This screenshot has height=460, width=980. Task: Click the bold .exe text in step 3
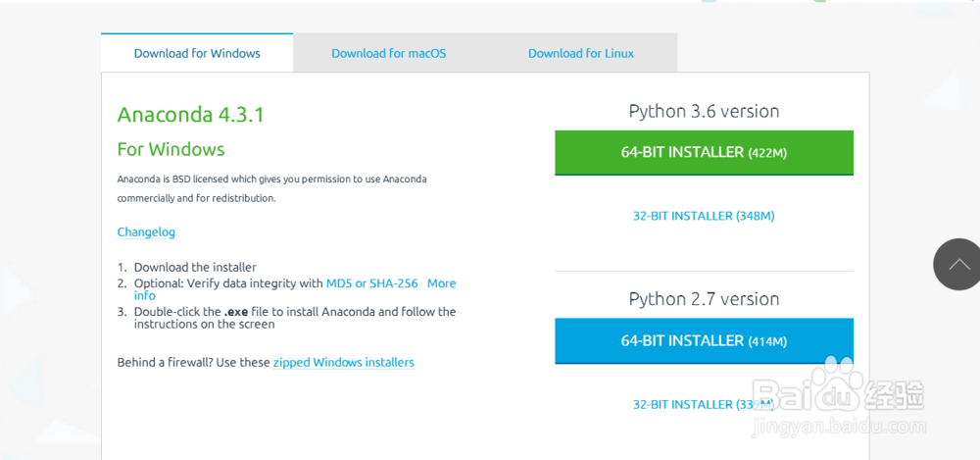pos(235,312)
